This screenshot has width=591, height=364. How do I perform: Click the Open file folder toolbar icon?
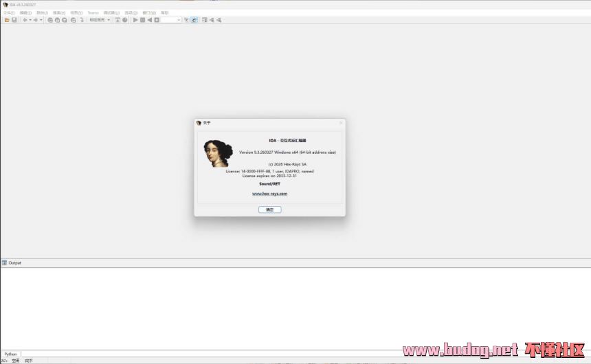(7, 20)
